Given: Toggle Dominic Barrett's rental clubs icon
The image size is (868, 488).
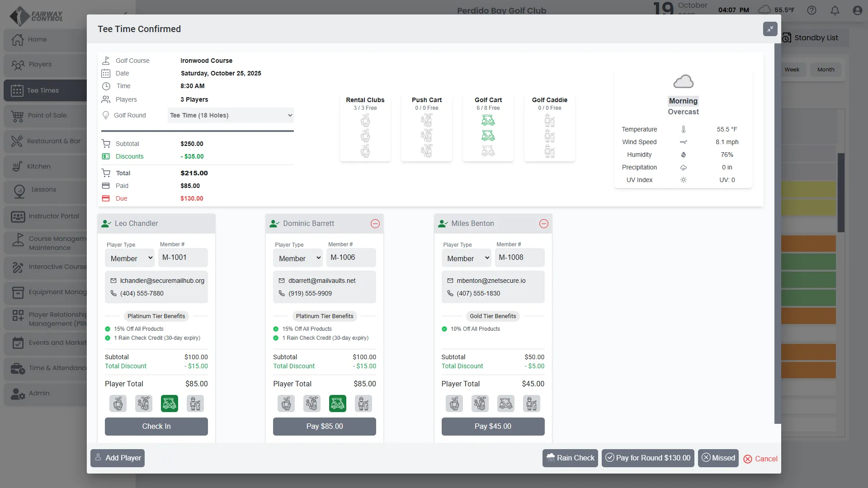Looking at the screenshot, I should pyautogui.click(x=286, y=404).
